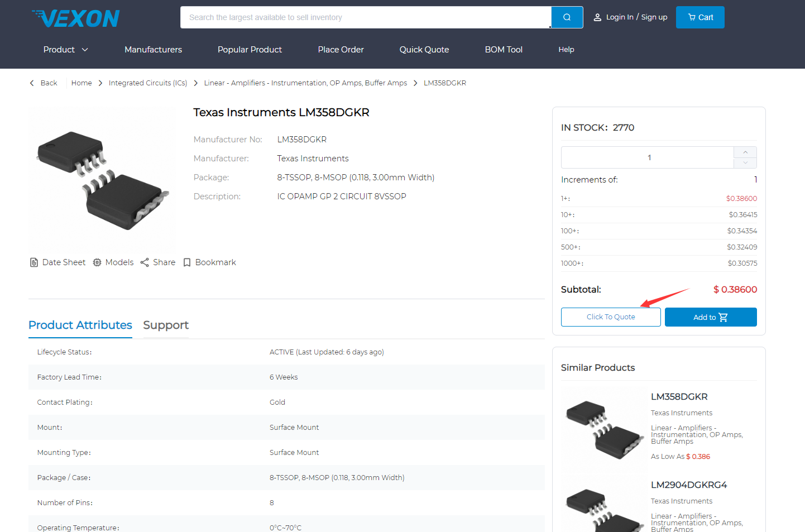Click the 1+ price $0.38600
805x532 pixels.
pos(741,199)
